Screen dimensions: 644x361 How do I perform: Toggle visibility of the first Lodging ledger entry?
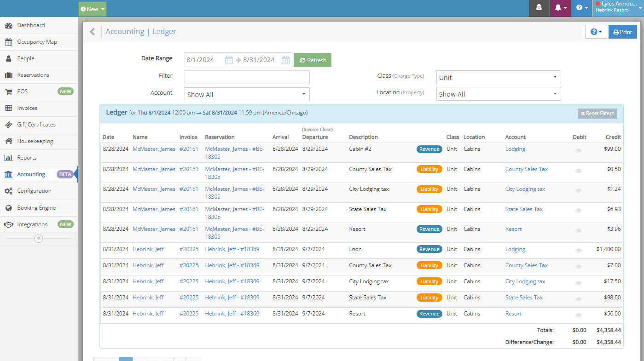pos(578,150)
